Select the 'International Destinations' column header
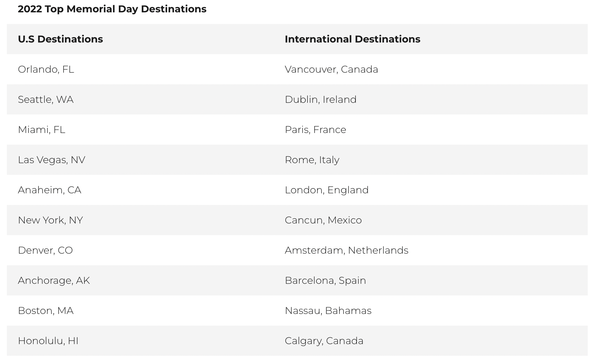 pos(352,39)
